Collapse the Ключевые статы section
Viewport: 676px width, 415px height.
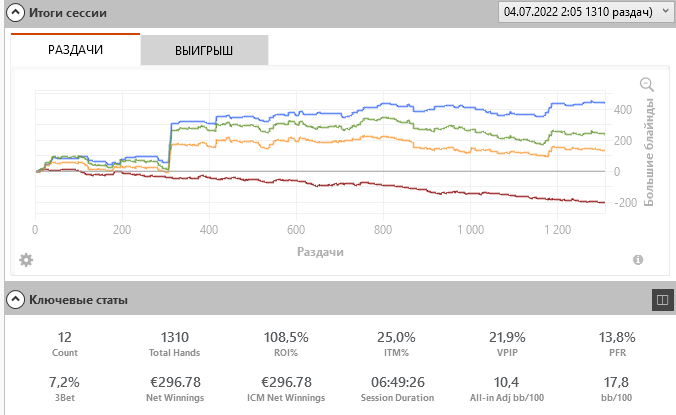[15, 300]
